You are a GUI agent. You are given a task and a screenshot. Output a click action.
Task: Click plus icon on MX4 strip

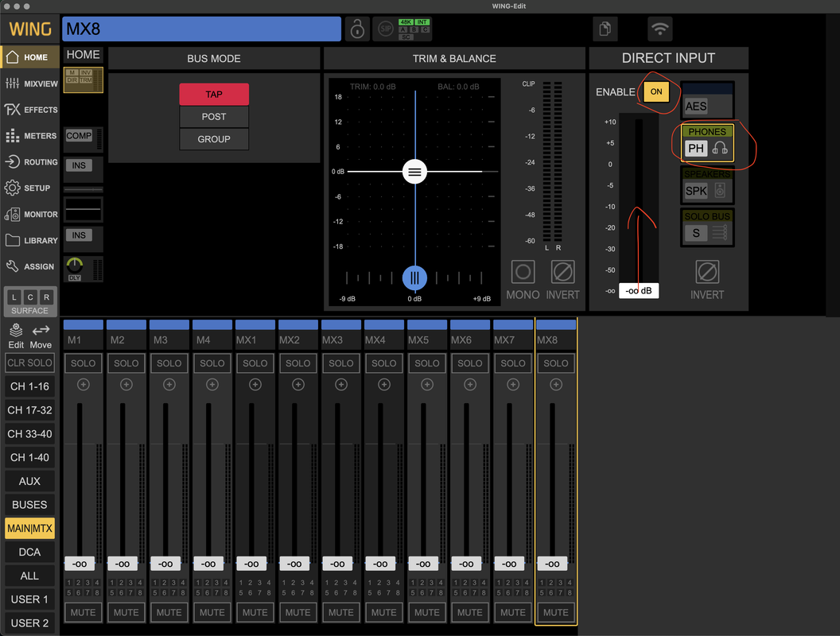(x=384, y=385)
